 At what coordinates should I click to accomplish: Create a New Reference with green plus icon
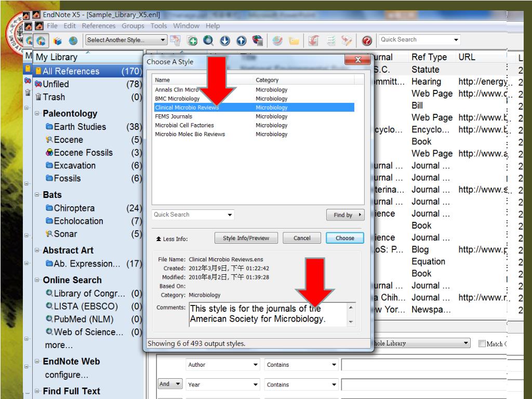(192, 41)
